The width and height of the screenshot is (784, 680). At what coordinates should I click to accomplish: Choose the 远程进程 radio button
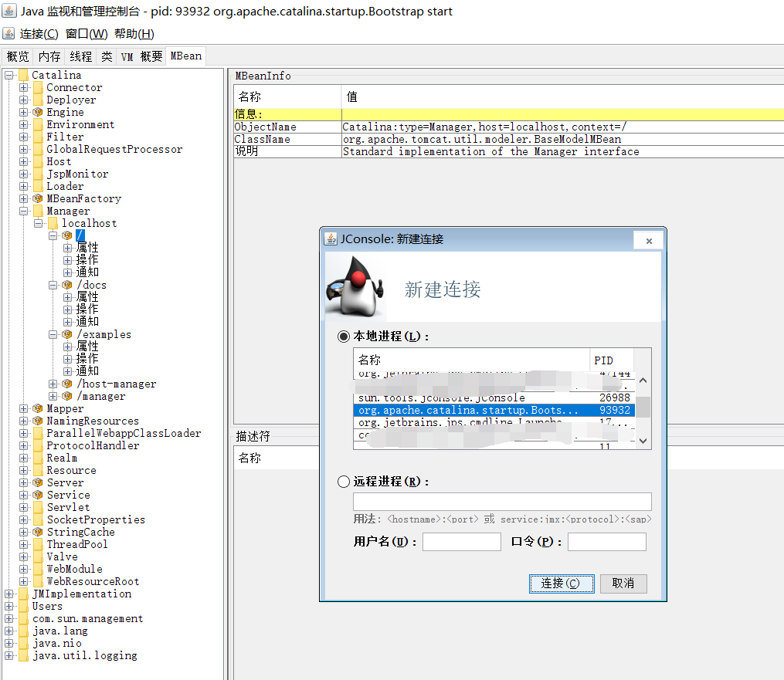pyautogui.click(x=342, y=481)
